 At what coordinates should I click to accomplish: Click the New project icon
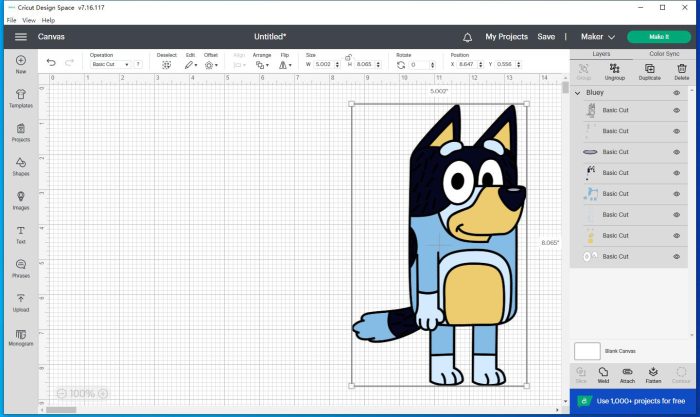pos(21,60)
